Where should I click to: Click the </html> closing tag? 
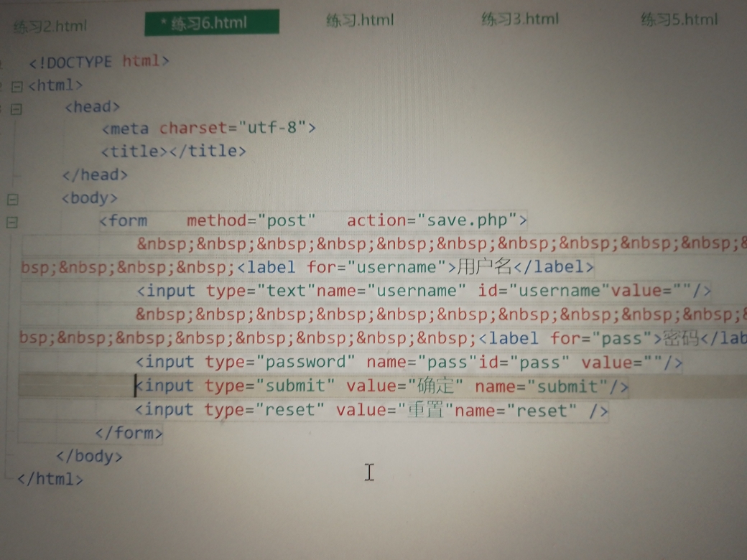click(x=50, y=479)
